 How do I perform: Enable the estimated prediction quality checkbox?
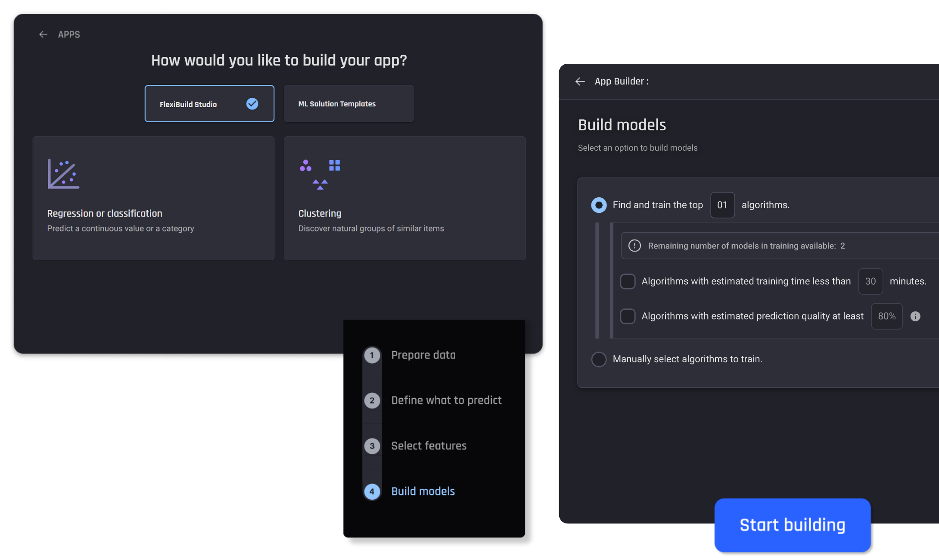pos(628,316)
